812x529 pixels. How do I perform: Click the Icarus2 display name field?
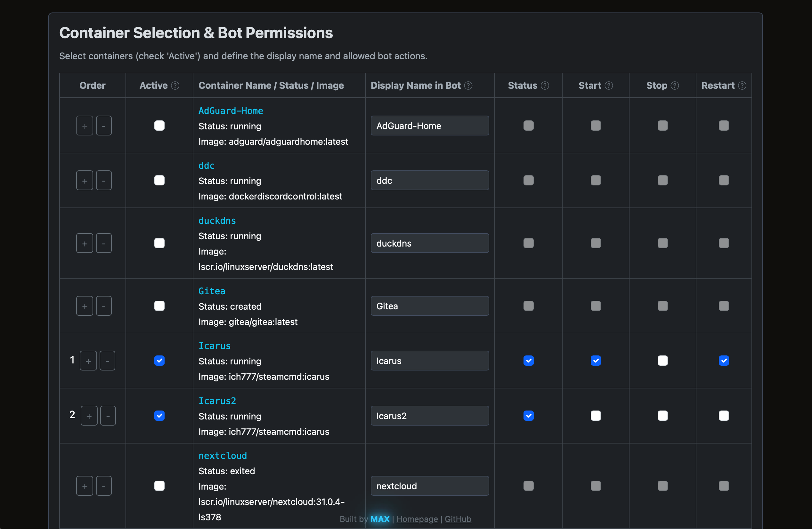click(430, 416)
